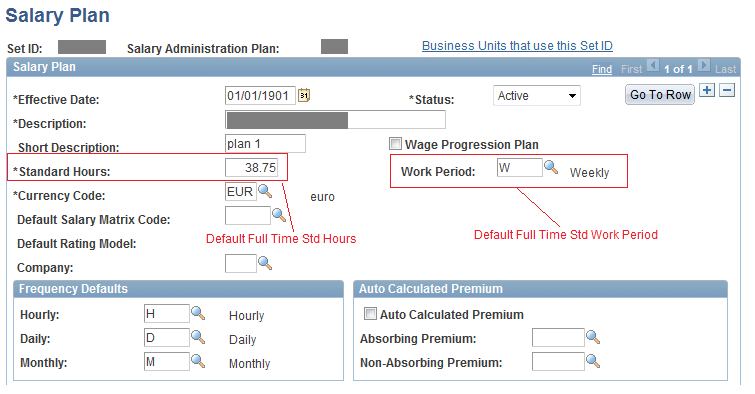Enable the Wage Progression Plan checkbox
This screenshot has width=755, height=394.
[x=395, y=144]
